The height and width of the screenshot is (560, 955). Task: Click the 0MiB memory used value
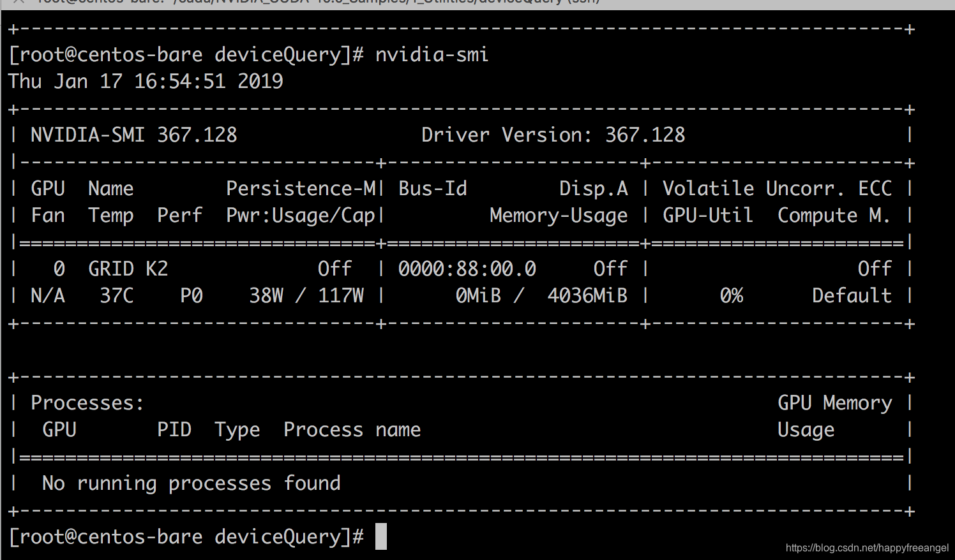point(478,296)
